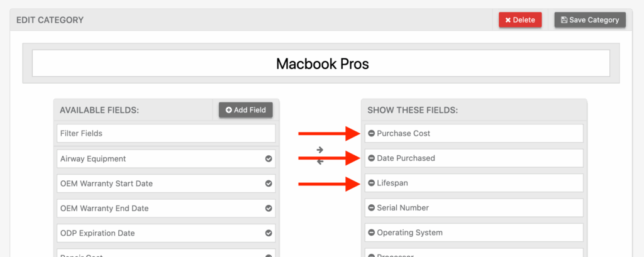Toggle the OEM Warranty End Date check

tap(269, 208)
